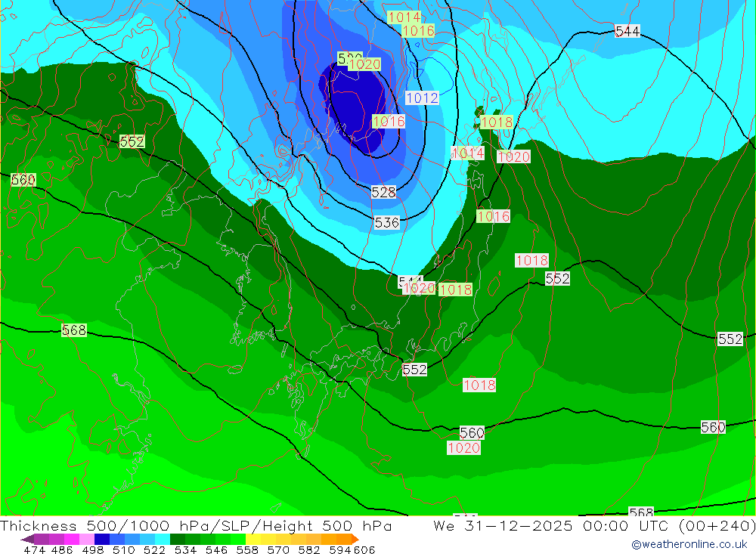Click the 1014 isobar label at the top
This screenshot has height=554, width=756.
point(404,17)
